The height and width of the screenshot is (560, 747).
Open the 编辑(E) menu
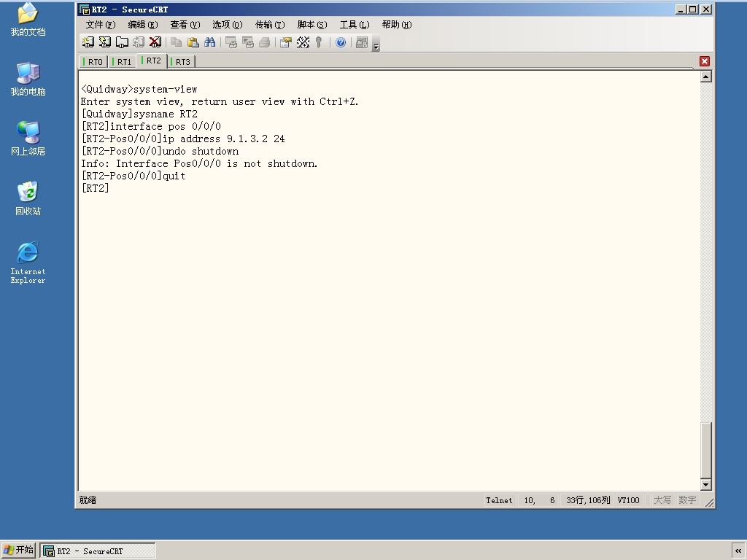tap(143, 25)
